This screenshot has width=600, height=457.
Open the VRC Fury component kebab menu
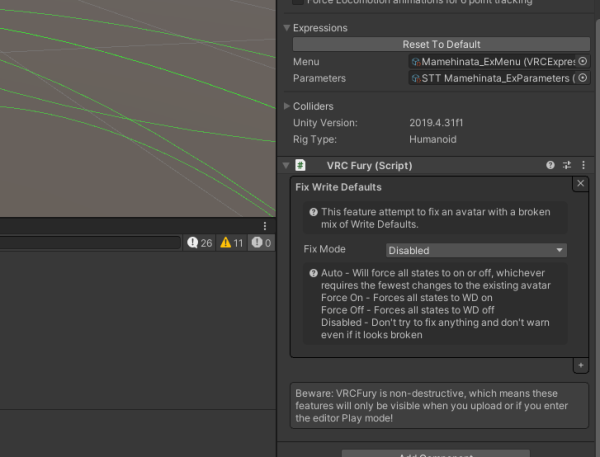click(x=583, y=165)
